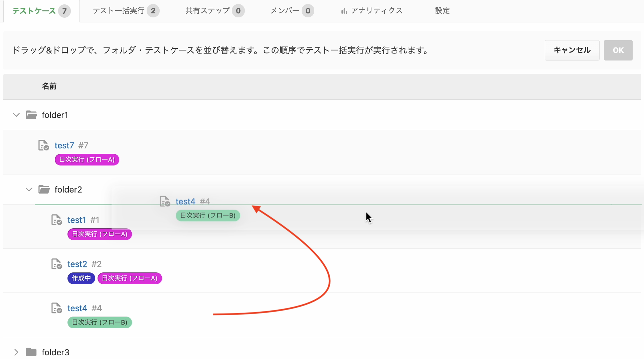Viewport: 644px width, 359px height.
Task: Click the 作成中 label under test2
Action: [81, 278]
